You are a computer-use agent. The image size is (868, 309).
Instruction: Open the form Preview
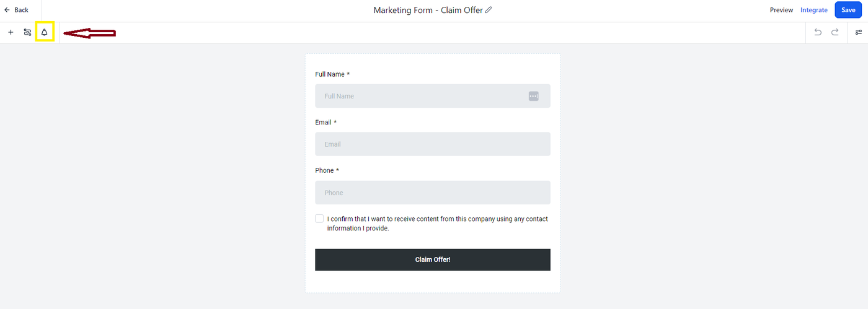[781, 10]
